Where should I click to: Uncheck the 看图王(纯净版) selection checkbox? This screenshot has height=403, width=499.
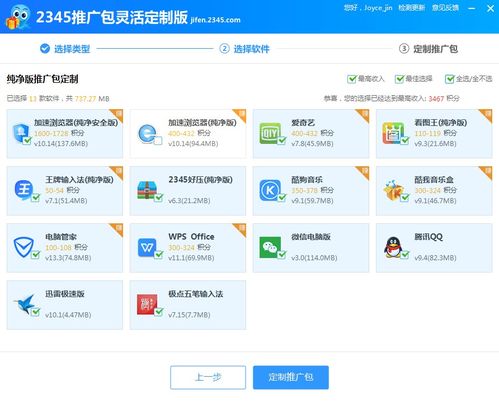405,140
